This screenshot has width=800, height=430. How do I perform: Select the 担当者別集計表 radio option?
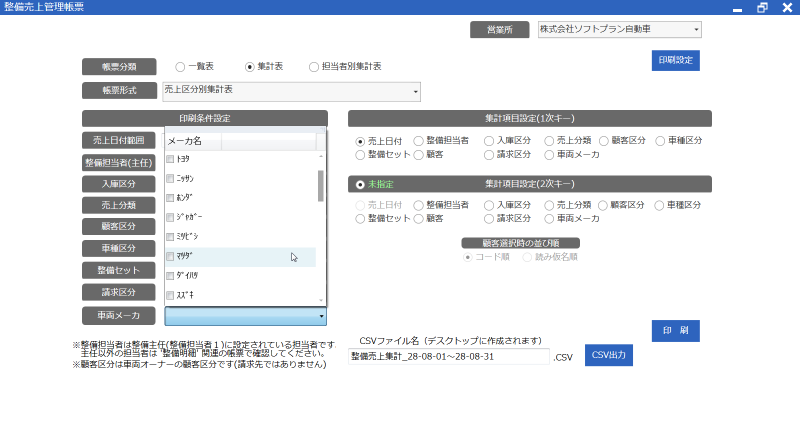(x=314, y=67)
